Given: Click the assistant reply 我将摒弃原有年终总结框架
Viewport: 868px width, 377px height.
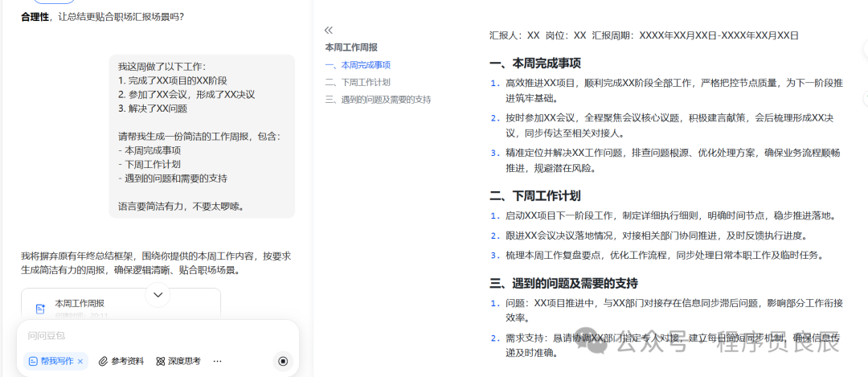Looking at the screenshot, I should [156, 264].
